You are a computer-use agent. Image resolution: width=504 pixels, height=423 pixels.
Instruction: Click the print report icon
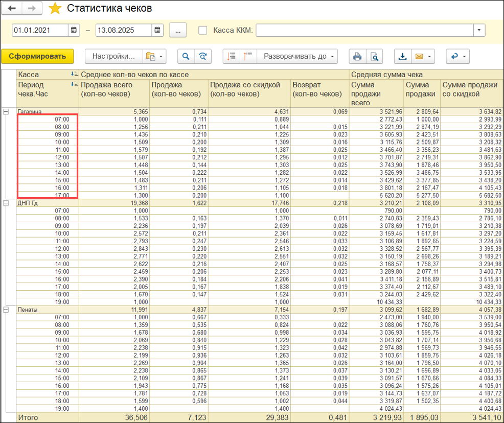(358, 56)
